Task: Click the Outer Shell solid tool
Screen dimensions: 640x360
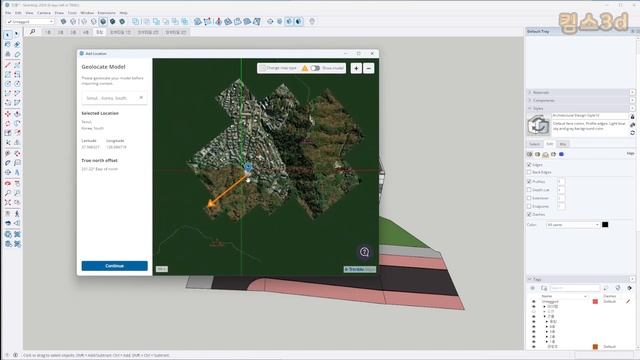Action: 136,21
